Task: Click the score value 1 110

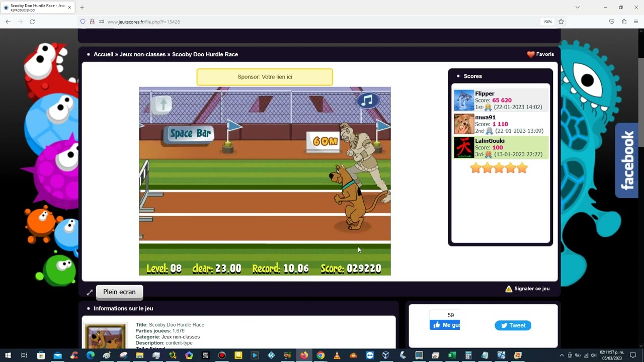Action: [500, 124]
